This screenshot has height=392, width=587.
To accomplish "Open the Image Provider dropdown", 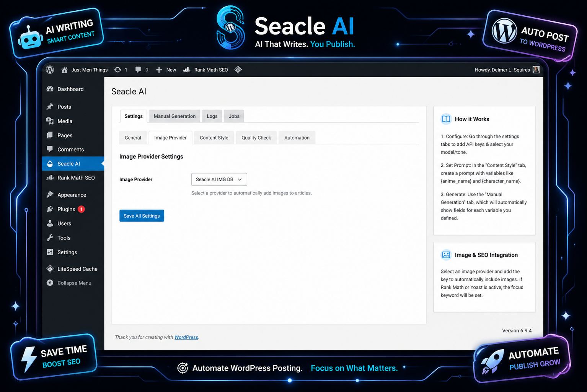I will tap(219, 179).
